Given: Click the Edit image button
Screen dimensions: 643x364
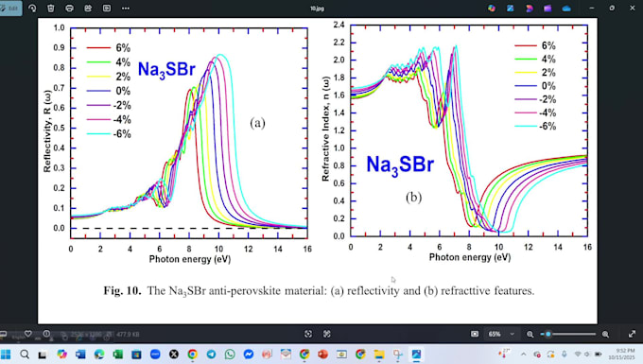Looking at the screenshot, I should tap(10, 9).
